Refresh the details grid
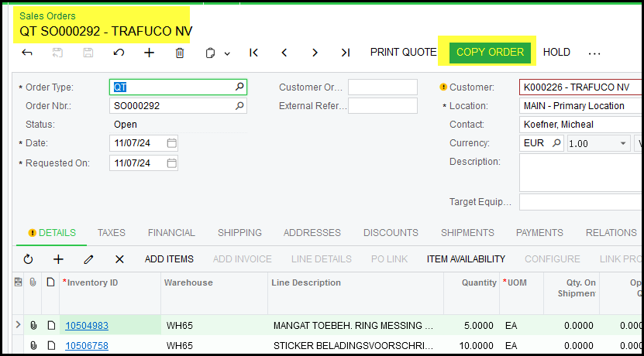This screenshot has height=356, width=644. 29,259
